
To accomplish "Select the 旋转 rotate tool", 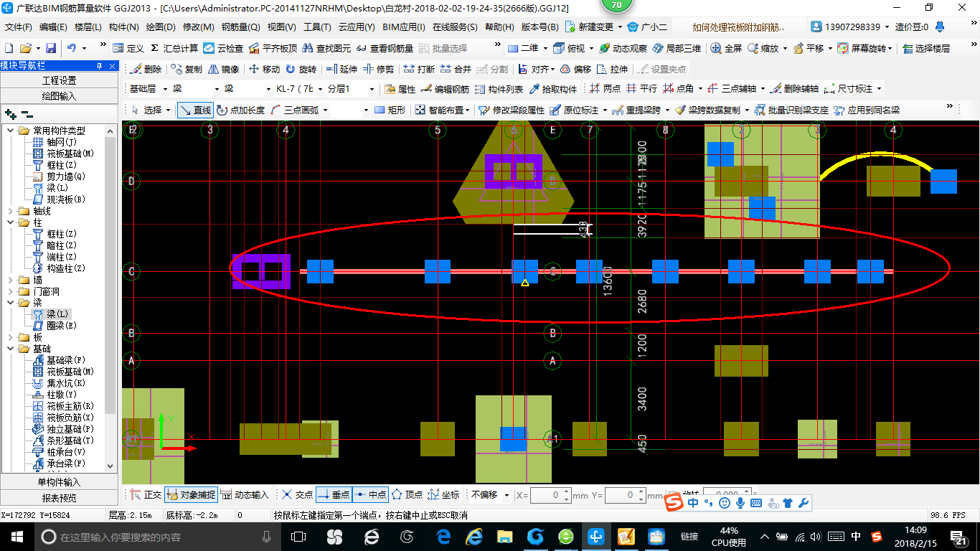I will point(301,69).
